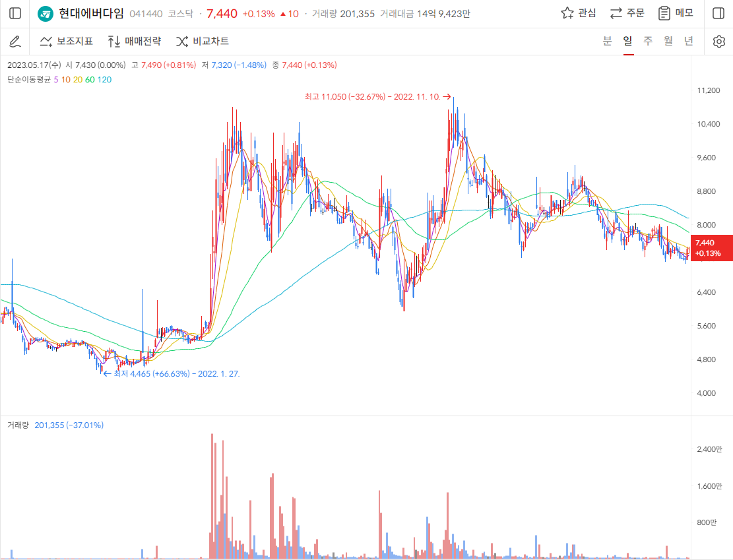The image size is (733, 560).
Task: Click the 거래대금 14억 9,423만 value
Action: pos(425,14)
